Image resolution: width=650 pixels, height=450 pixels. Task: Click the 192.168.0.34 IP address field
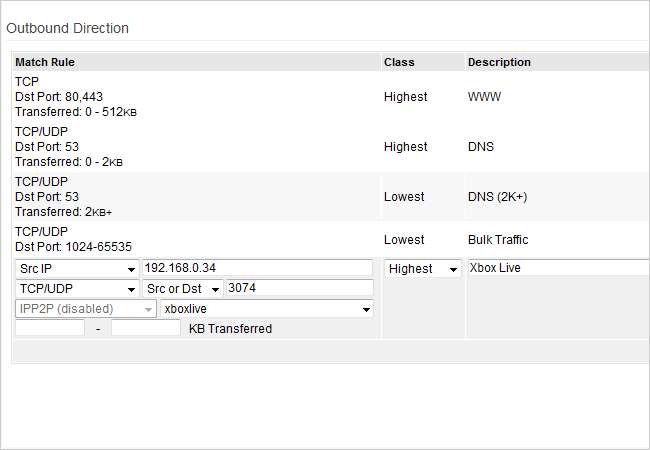pos(258,269)
